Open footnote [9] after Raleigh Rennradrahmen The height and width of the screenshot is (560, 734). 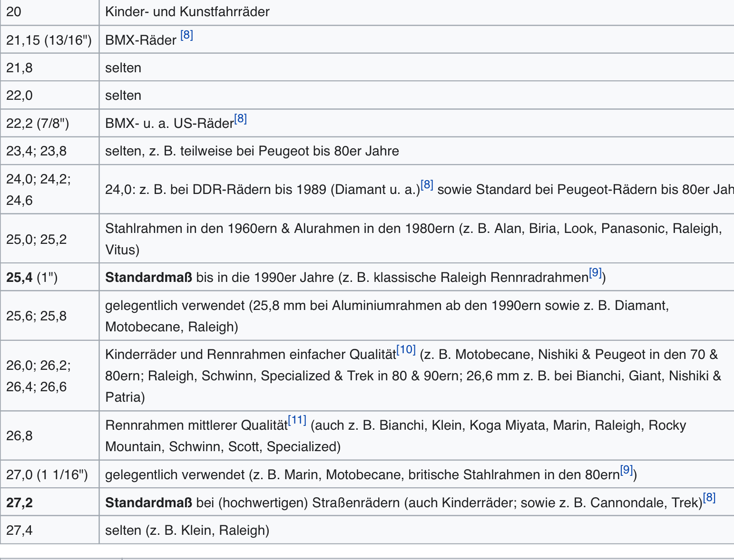(595, 273)
